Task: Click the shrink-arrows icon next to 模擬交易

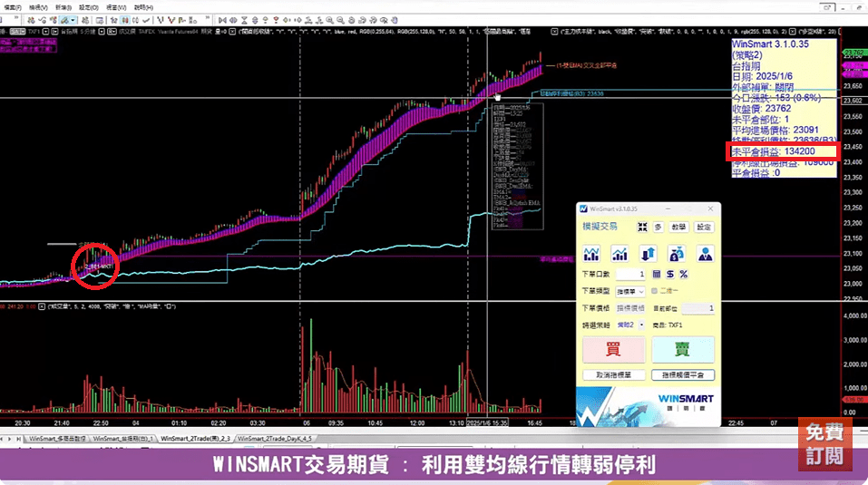Action: [642, 227]
